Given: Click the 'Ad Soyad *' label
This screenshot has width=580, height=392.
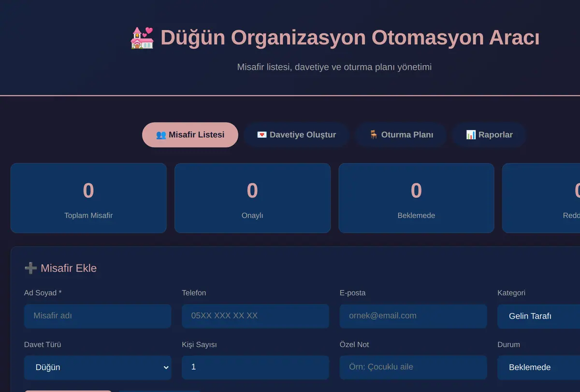Looking at the screenshot, I should tap(43, 293).
